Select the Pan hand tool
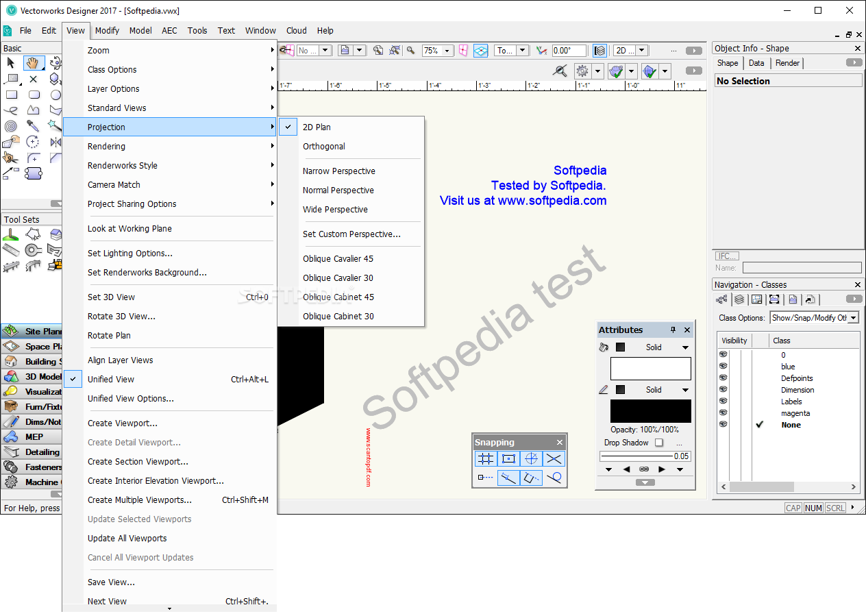Image resolution: width=866 pixels, height=616 pixels. [33, 63]
